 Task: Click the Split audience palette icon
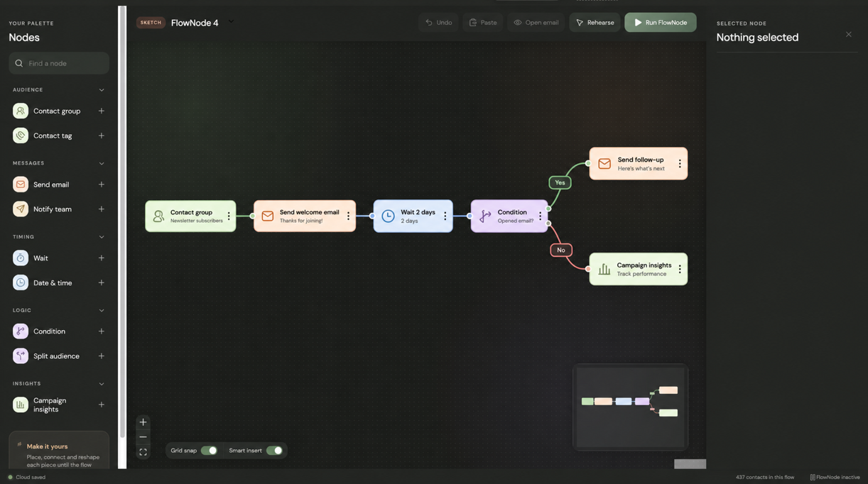click(21, 356)
